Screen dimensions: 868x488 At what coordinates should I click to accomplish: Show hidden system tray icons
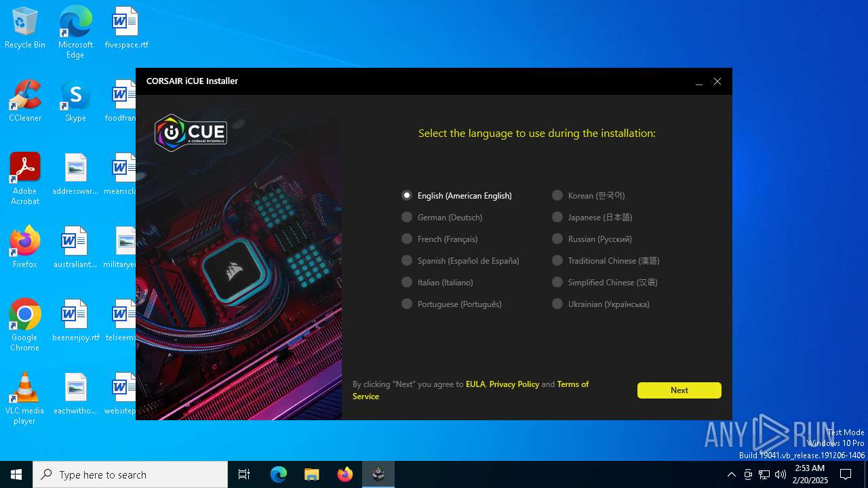(731, 474)
